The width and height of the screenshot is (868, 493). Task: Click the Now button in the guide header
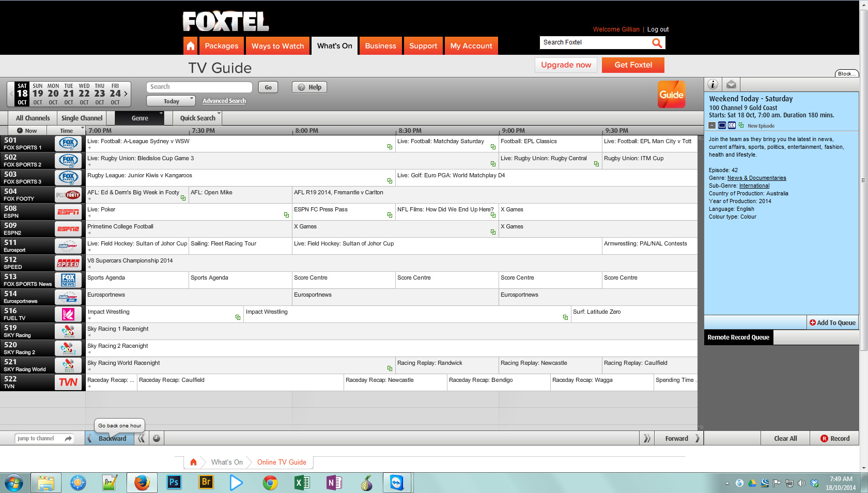point(27,131)
